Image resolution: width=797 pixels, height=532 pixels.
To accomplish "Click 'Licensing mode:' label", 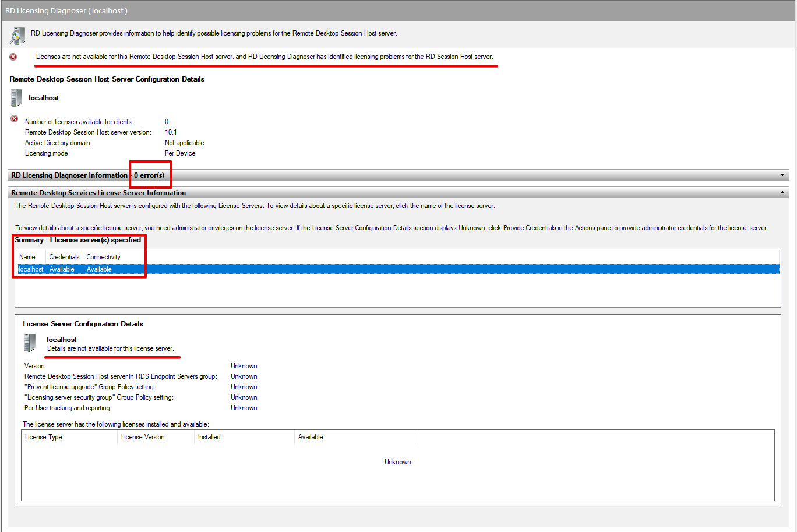I will (x=47, y=153).
